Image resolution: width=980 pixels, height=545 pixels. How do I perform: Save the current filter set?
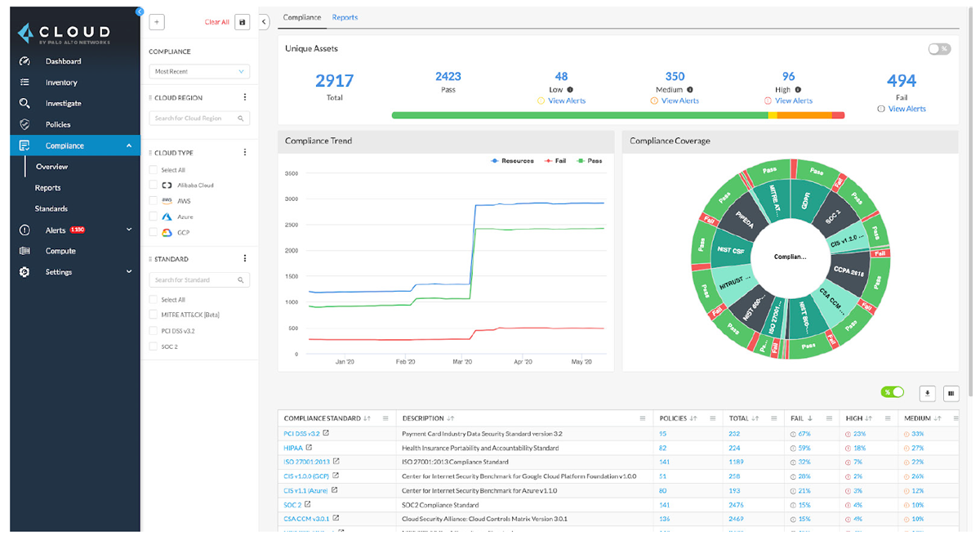240,21
